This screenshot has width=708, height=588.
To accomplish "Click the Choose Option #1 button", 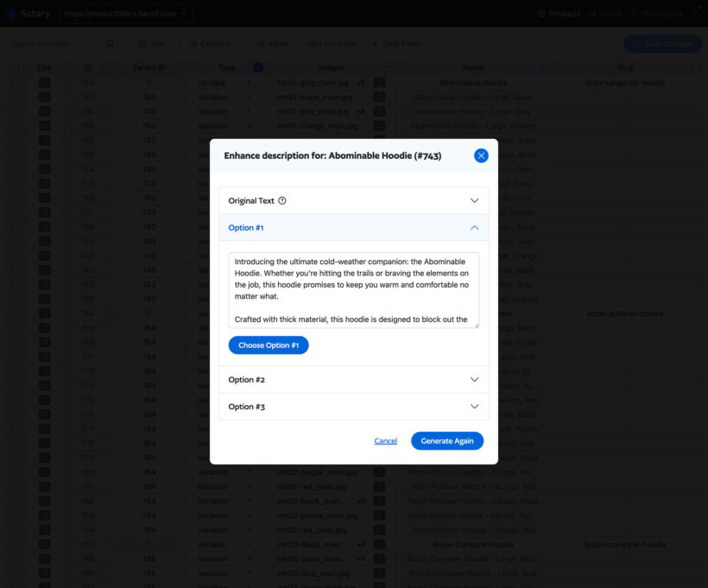I will [x=268, y=345].
